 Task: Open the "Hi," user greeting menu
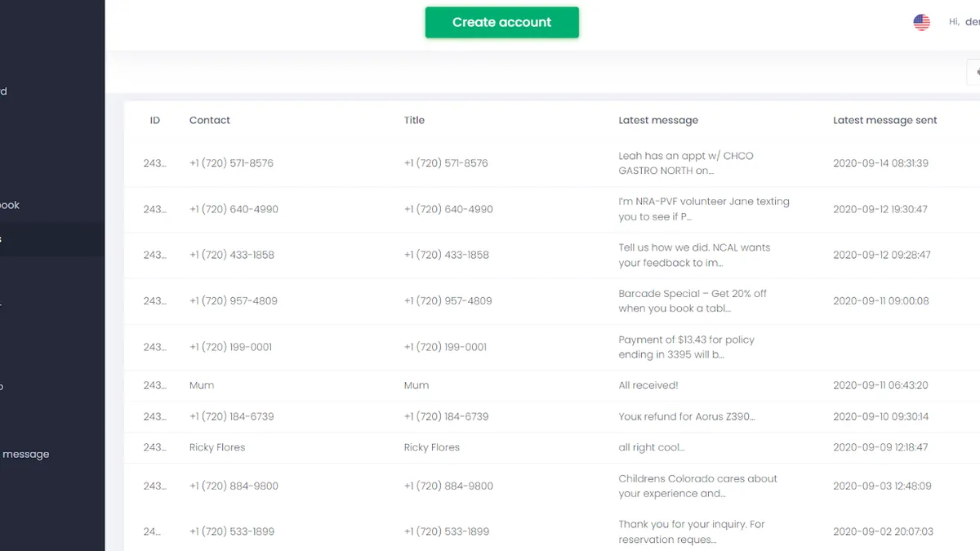pyautogui.click(x=964, y=22)
